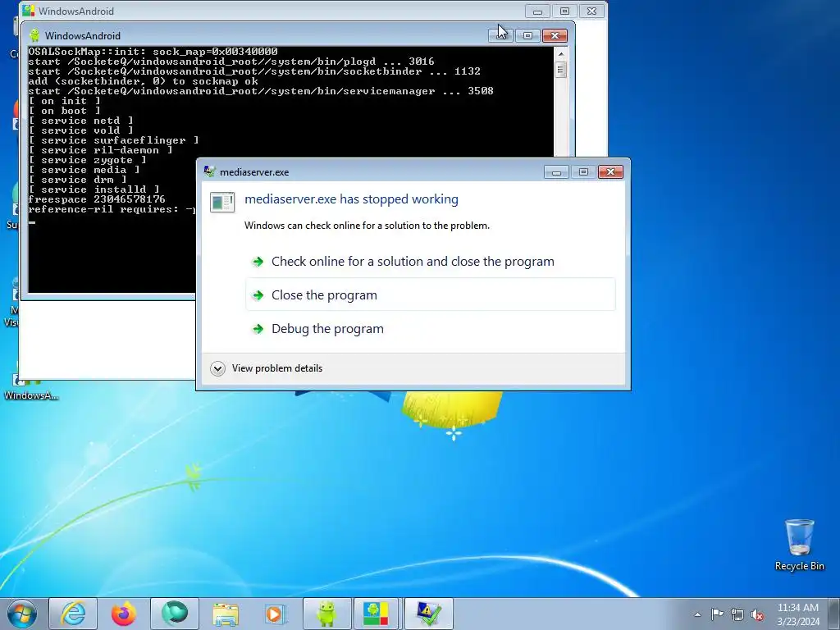Select Debug the program option

point(430,328)
